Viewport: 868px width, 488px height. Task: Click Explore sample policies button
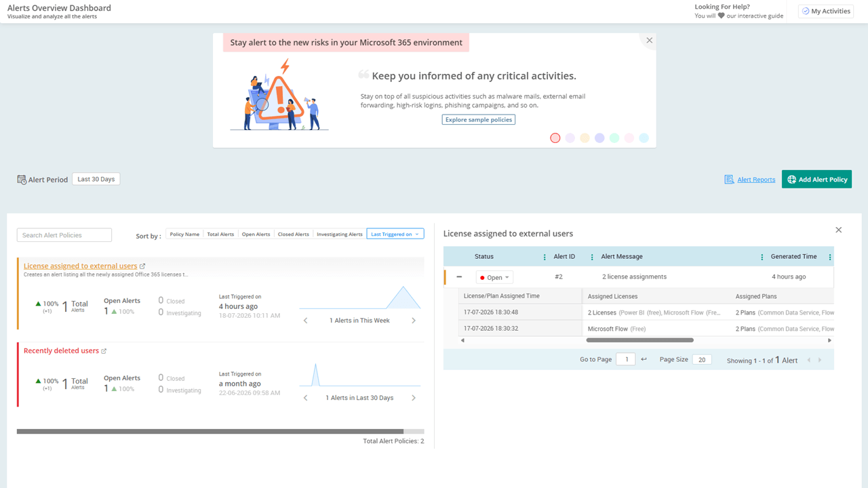click(479, 120)
